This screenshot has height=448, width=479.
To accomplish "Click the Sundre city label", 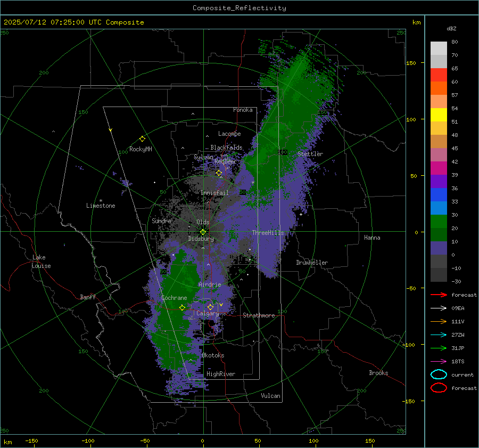I will (x=161, y=221).
